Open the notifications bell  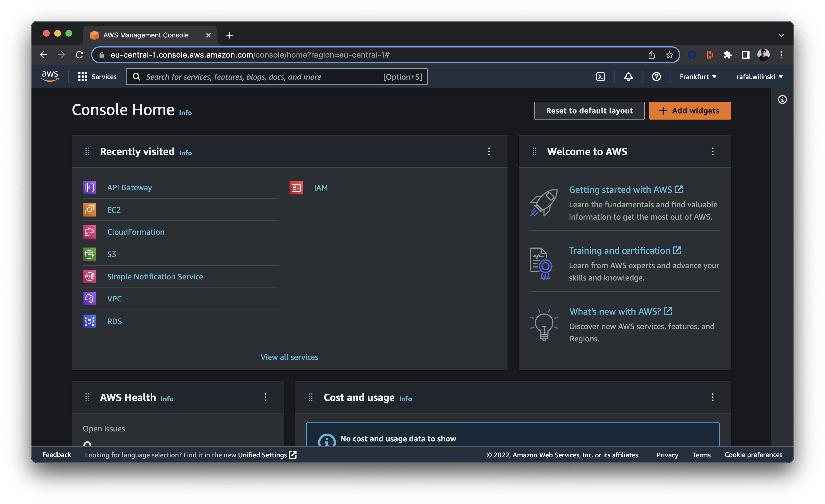[628, 77]
